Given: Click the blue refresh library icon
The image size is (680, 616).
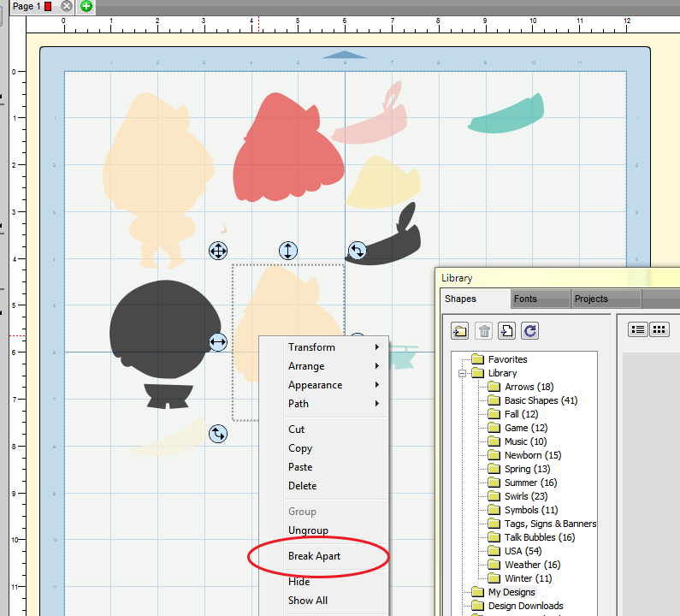Looking at the screenshot, I should click(x=529, y=331).
